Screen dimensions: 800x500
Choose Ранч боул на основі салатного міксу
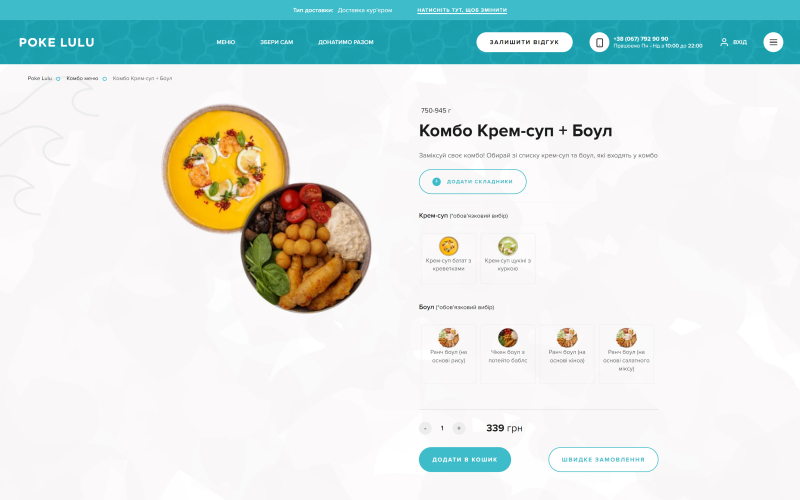coord(626,354)
